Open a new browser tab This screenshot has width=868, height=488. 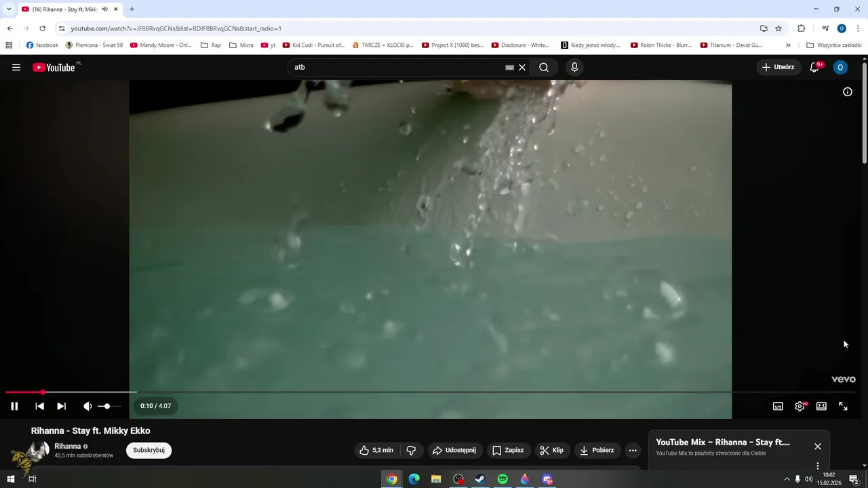click(132, 9)
